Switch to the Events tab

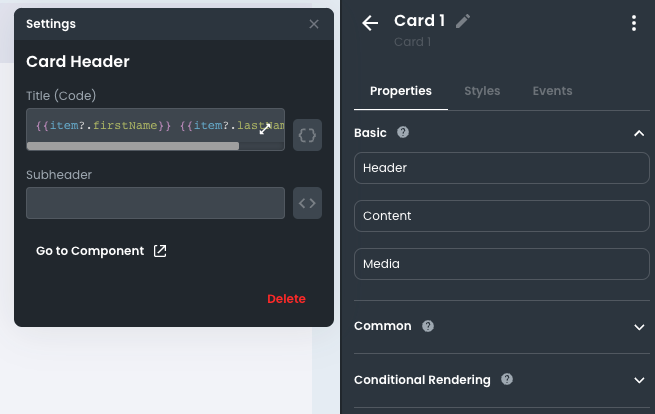[x=552, y=91]
